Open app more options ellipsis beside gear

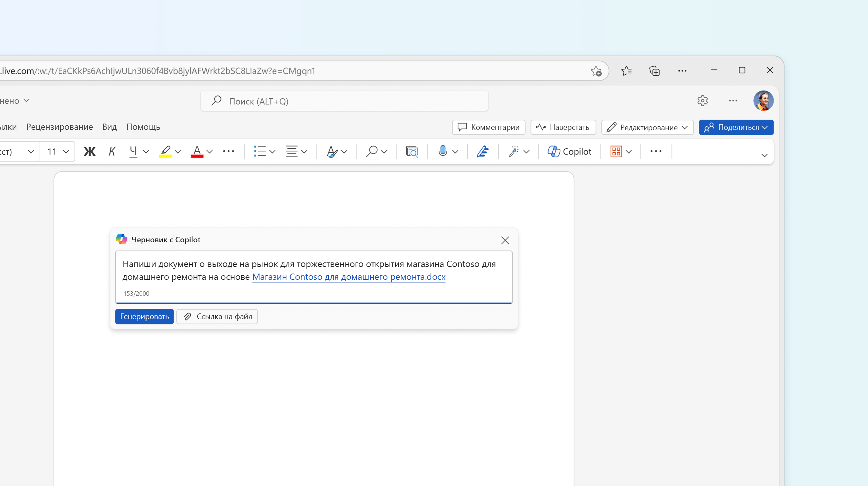point(733,101)
